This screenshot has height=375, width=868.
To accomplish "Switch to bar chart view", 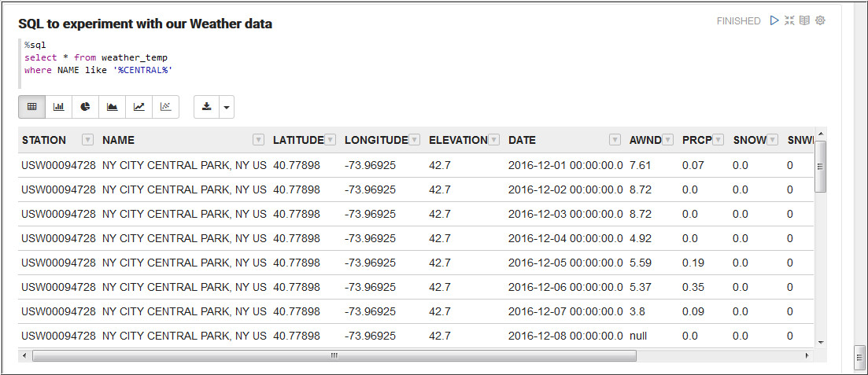I will 59,107.
